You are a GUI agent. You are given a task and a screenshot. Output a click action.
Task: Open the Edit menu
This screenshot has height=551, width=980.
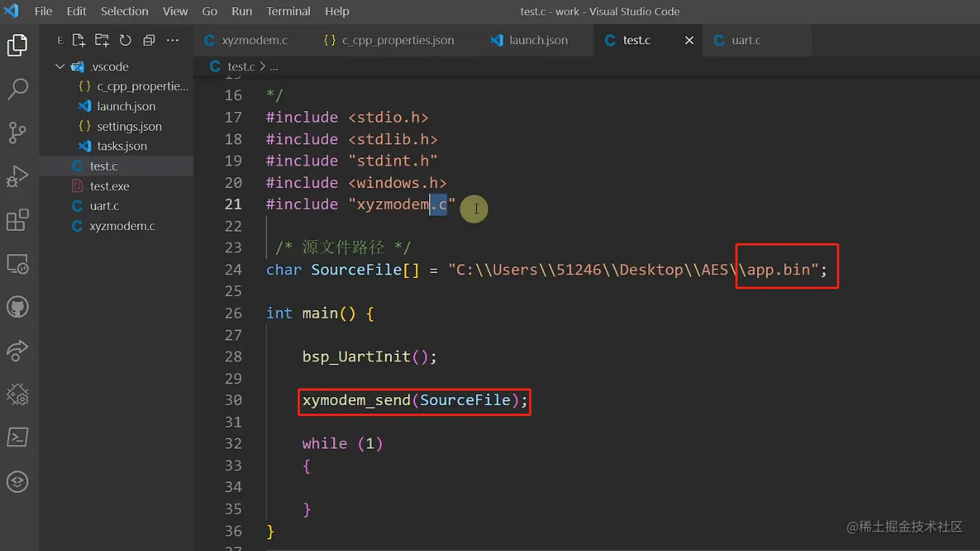(x=76, y=12)
